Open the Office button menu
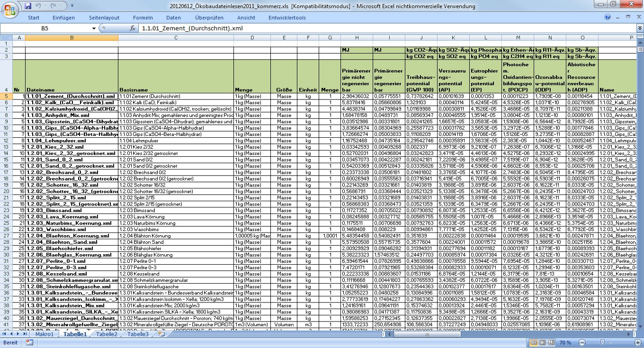 10,10
